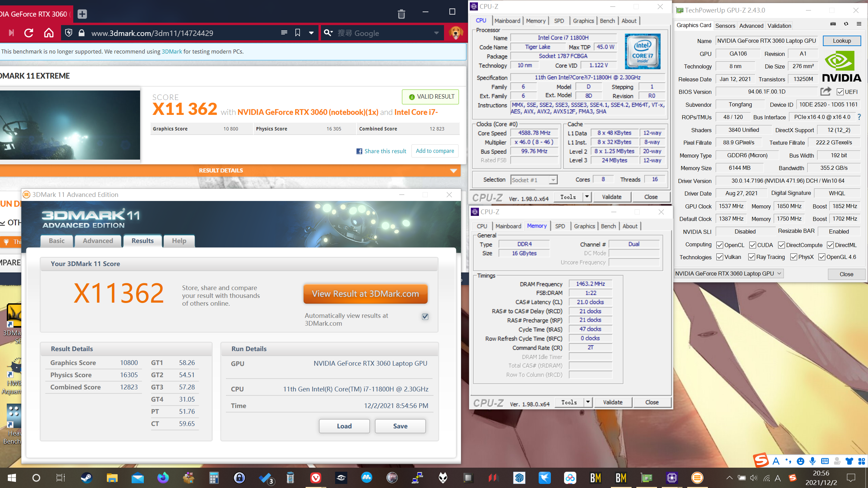Open new browser tab with plus icon
The height and width of the screenshot is (488, 868).
[82, 14]
